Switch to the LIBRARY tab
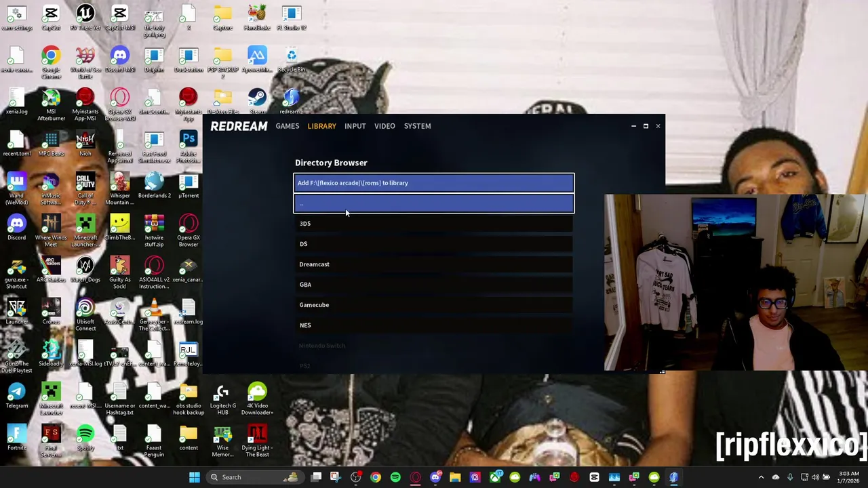Screen dimensions: 868x488 321,126
